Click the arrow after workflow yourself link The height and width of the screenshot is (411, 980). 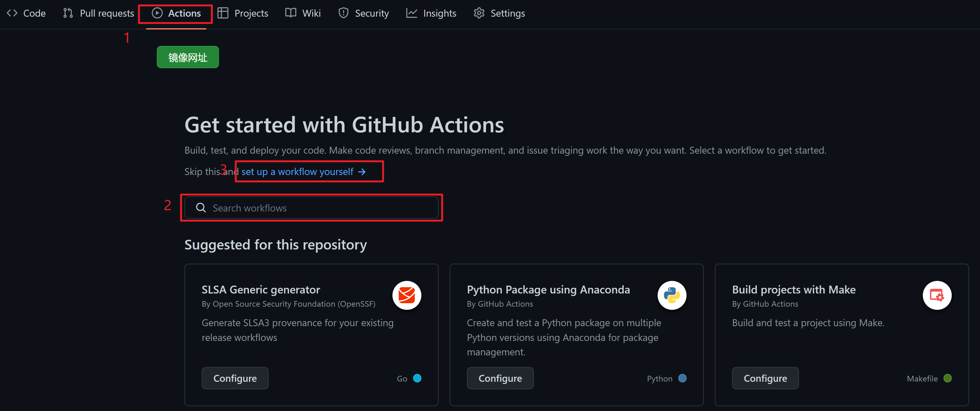tap(362, 172)
